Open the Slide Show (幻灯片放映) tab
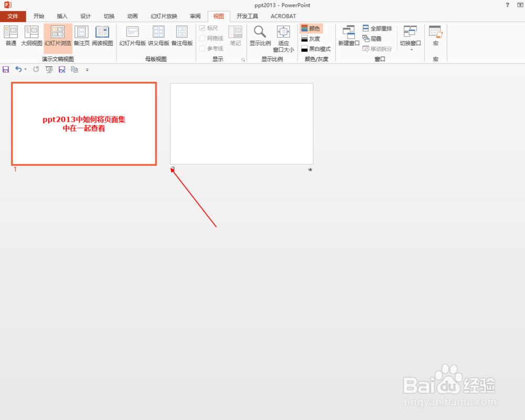The image size is (525, 420). (x=164, y=16)
